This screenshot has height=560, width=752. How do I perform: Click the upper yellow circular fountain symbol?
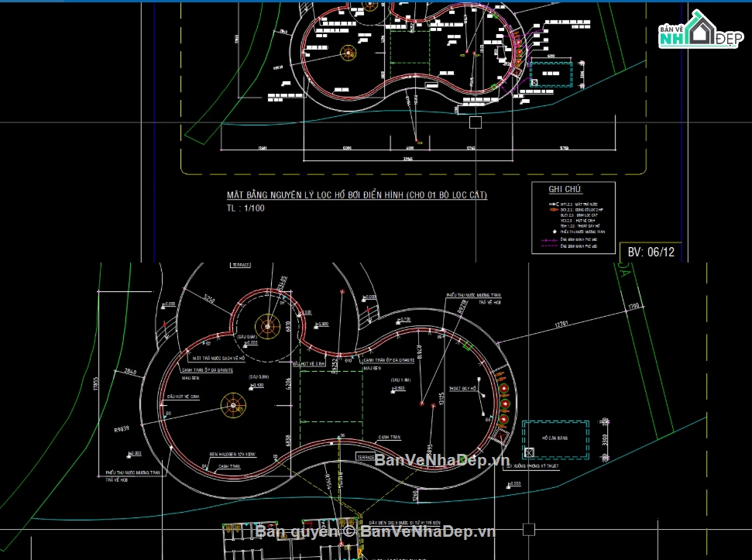point(269,325)
